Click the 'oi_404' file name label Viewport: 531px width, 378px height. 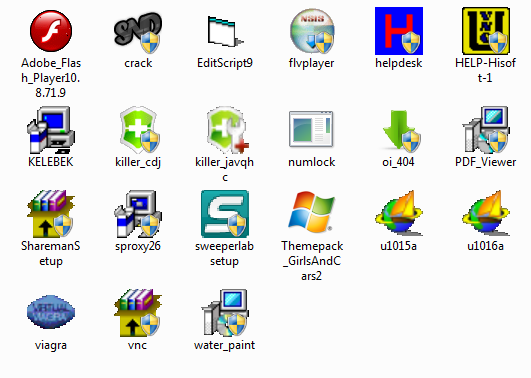tap(398, 162)
